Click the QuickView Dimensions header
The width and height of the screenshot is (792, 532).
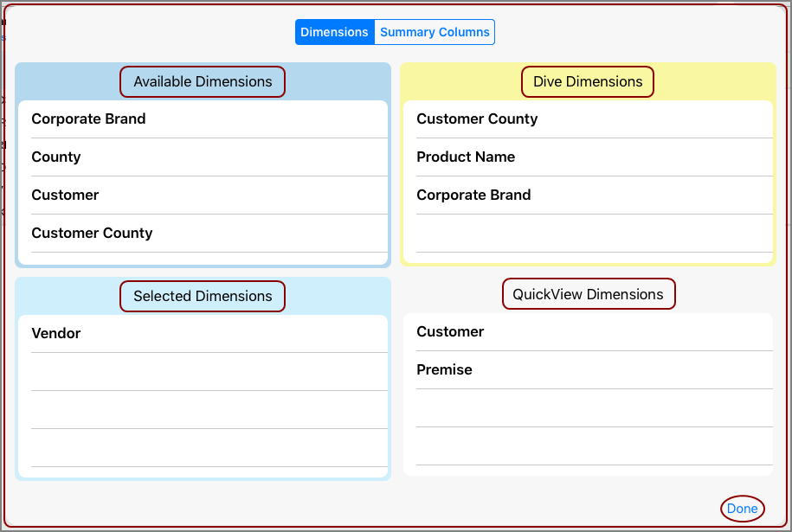click(589, 294)
